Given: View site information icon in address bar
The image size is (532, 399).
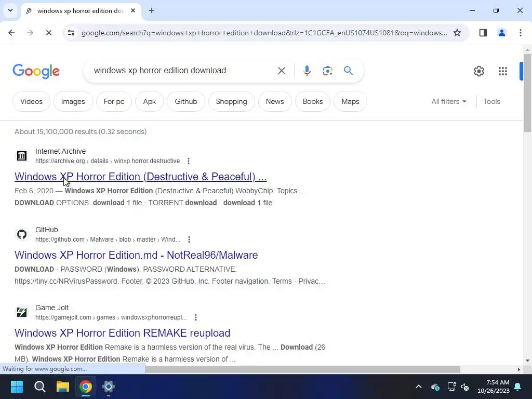Looking at the screenshot, I should 71,33.
